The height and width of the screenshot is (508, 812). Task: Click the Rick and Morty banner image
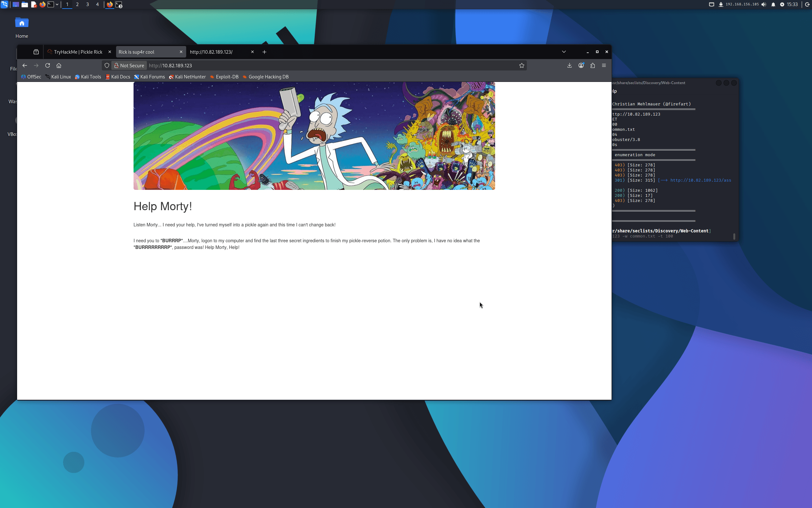point(314,136)
